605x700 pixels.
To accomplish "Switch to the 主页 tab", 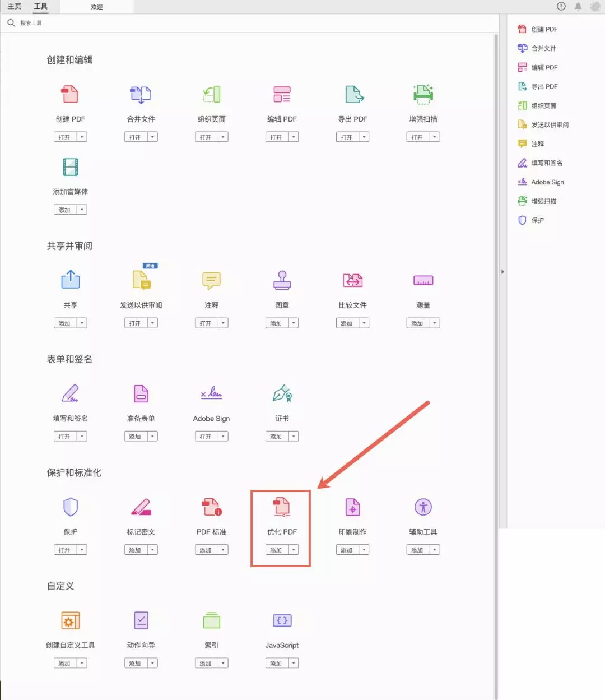I will [15, 7].
